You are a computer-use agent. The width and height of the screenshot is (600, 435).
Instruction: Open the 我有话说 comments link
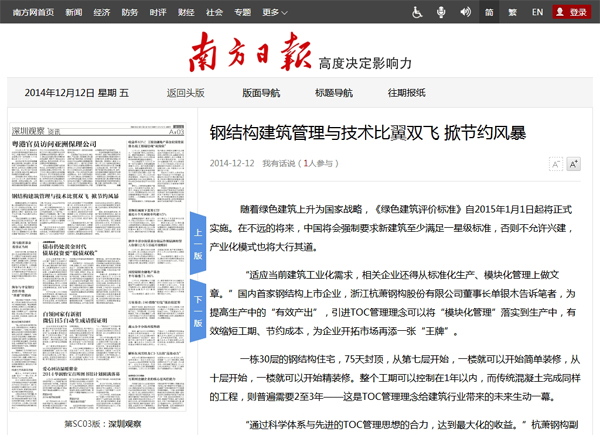(279, 163)
